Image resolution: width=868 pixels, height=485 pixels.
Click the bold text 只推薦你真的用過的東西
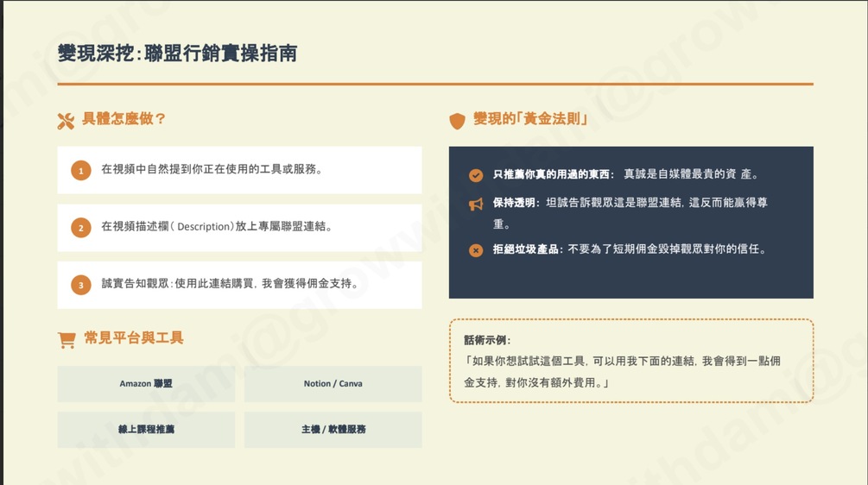tap(551, 174)
